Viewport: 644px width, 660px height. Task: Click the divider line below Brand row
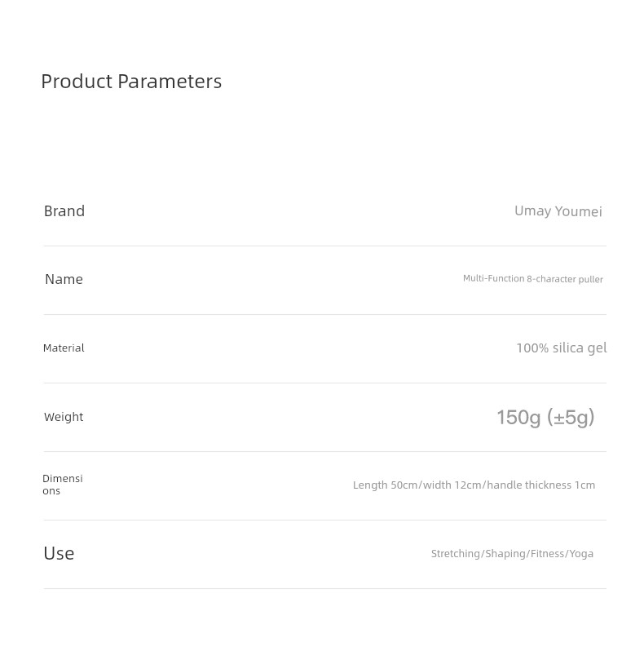point(324,246)
